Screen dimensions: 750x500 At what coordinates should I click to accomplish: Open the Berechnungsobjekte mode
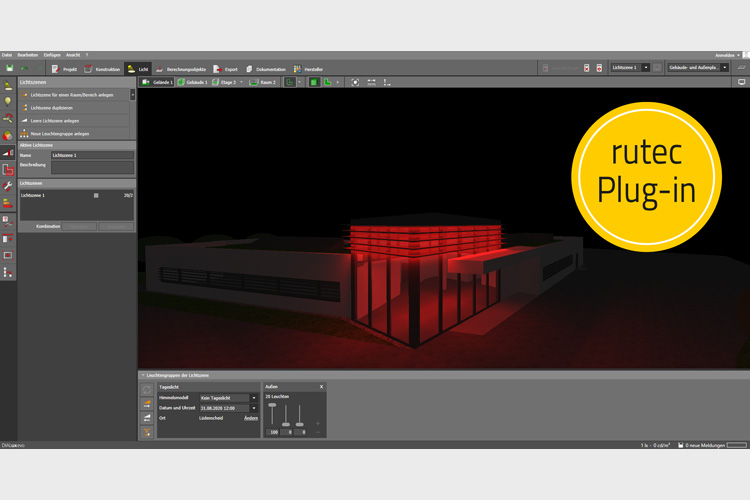[x=181, y=69]
